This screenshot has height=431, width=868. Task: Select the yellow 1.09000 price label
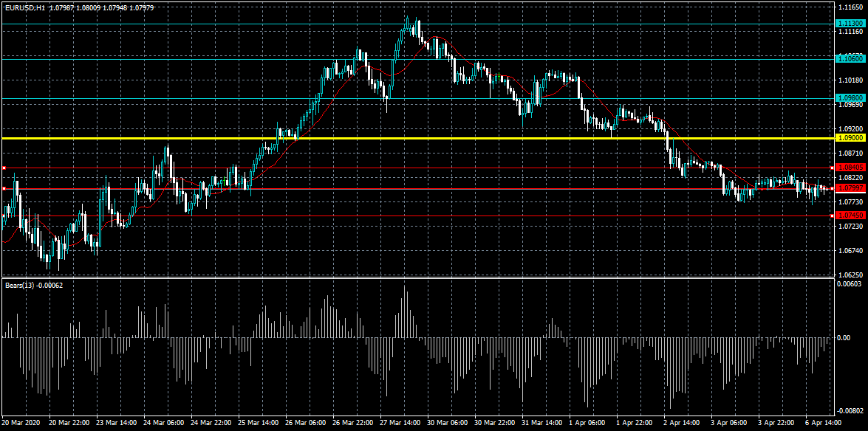[850, 137]
